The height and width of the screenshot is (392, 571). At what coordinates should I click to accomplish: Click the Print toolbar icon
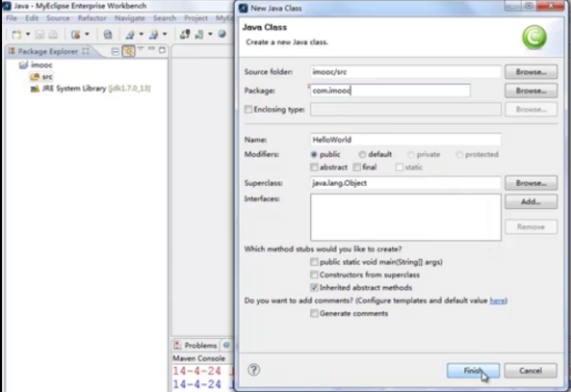pyautogui.click(x=53, y=35)
